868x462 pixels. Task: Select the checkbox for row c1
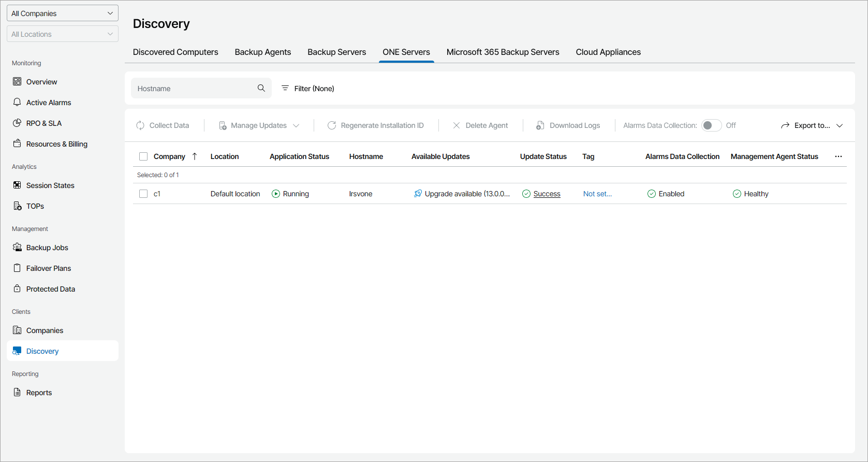(x=143, y=194)
